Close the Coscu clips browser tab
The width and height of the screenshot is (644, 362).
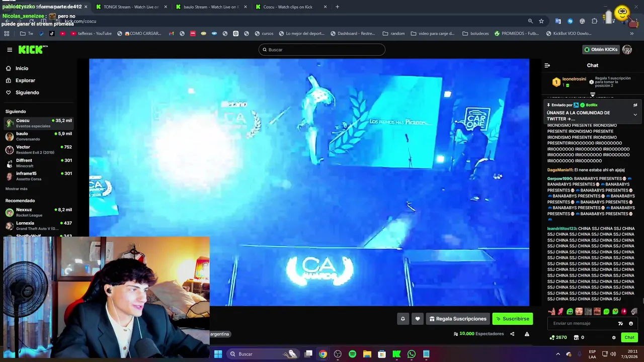point(325,7)
